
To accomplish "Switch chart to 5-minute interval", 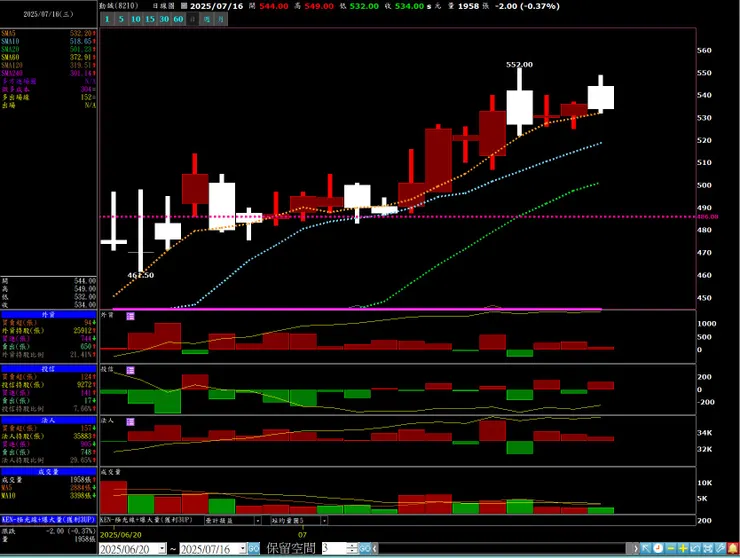I will point(121,19).
